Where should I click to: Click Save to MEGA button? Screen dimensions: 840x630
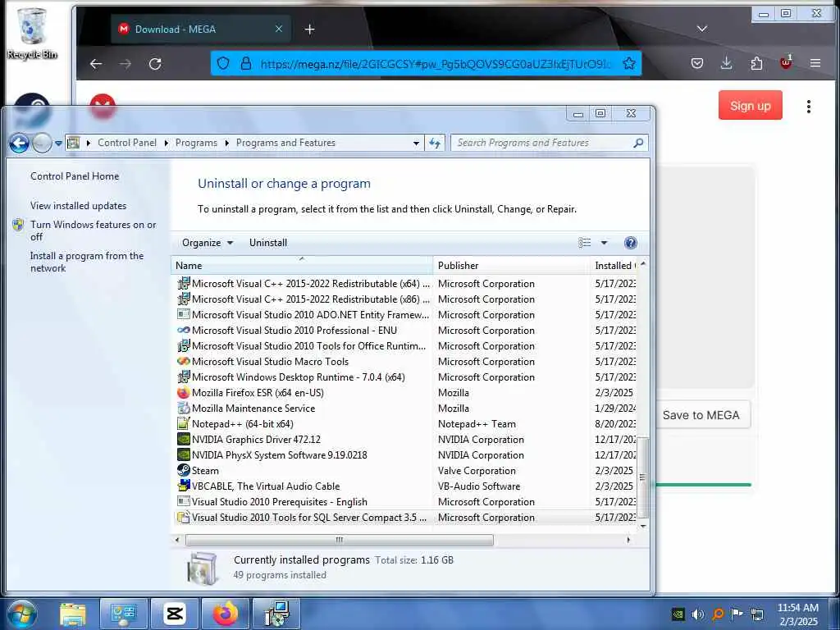701,415
